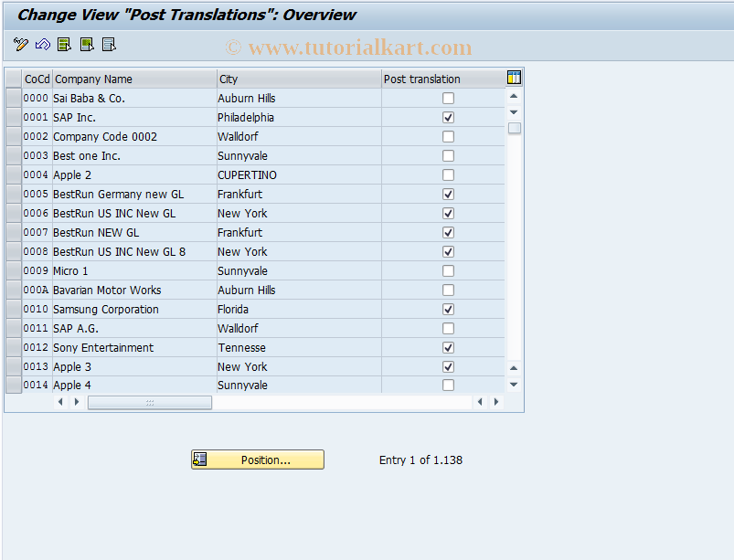The height and width of the screenshot is (560, 734).
Task: Check Post translation for Apple 2
Action: click(x=448, y=175)
